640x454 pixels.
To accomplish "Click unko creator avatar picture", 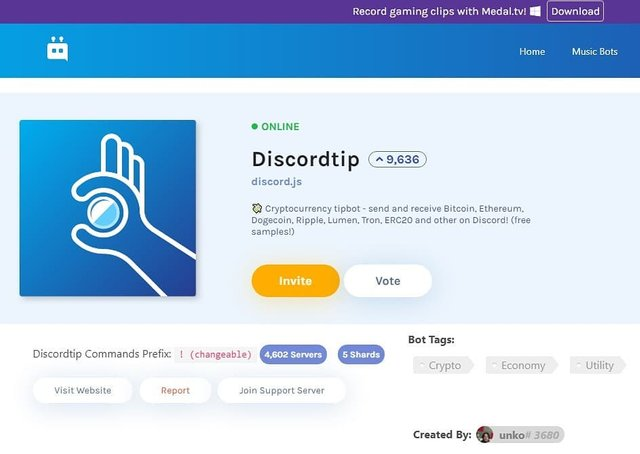I will pos(484,434).
